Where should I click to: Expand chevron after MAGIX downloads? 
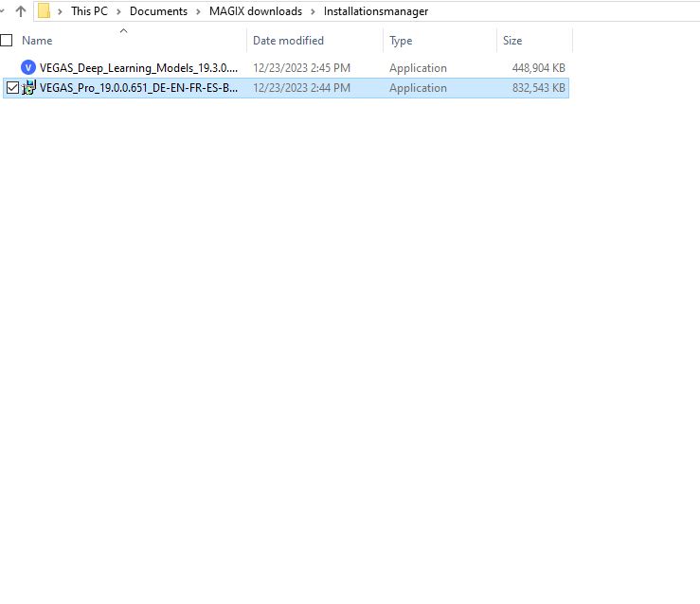click(x=313, y=11)
